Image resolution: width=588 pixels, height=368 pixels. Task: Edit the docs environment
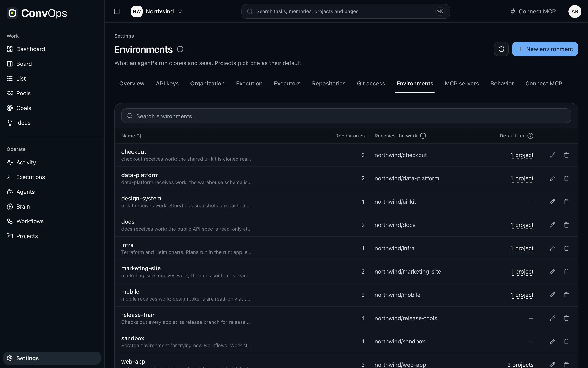(552, 225)
